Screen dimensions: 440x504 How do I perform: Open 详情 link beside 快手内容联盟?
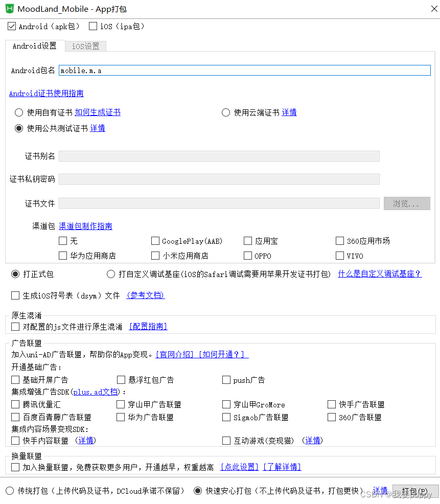point(86,440)
